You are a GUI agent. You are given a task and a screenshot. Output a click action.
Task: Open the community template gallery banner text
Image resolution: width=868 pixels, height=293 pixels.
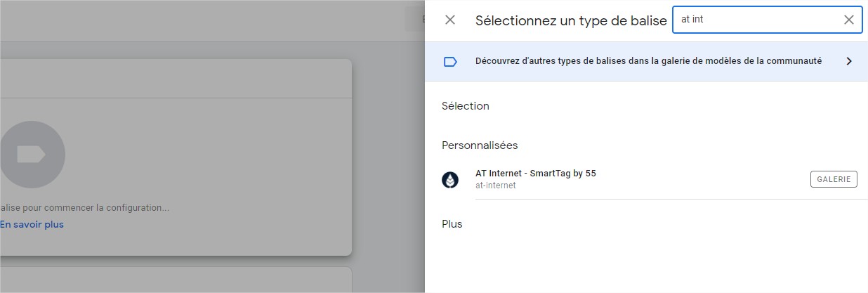click(648, 62)
